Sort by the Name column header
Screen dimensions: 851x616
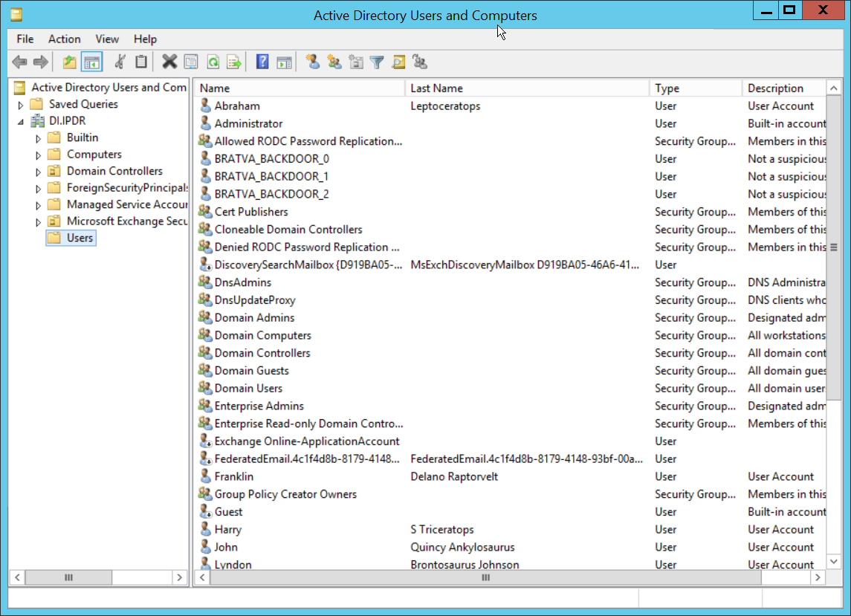[300, 88]
